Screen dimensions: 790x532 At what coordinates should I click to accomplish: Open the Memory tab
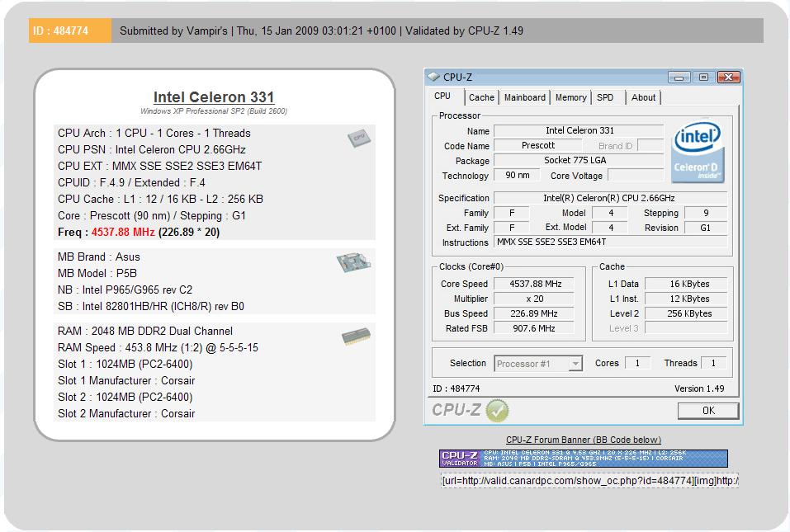570,97
